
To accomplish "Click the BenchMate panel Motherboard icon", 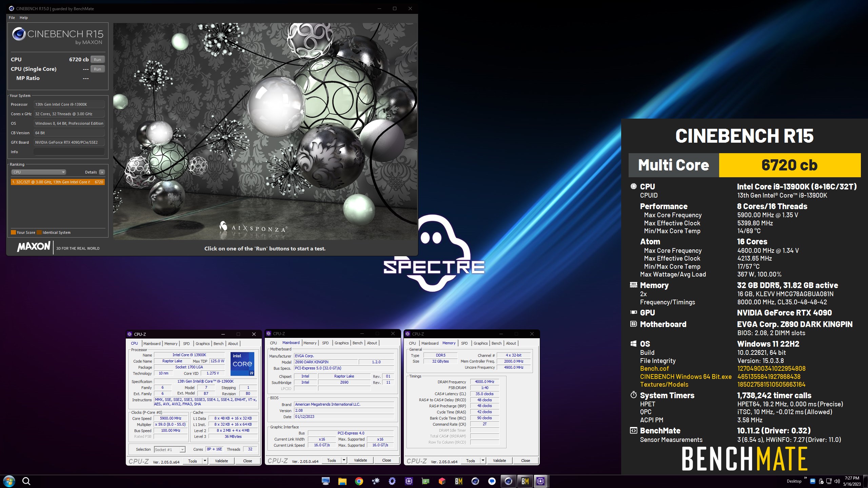I will click(633, 324).
